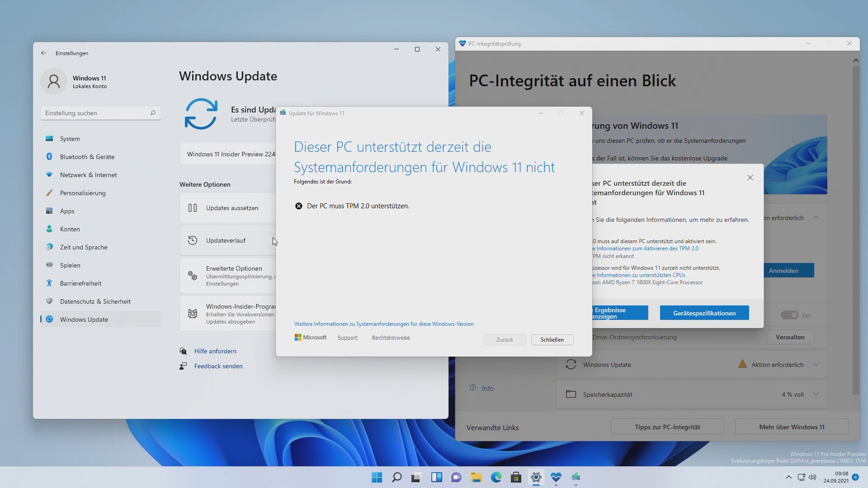Focus the Einstellung suchen search field

(x=100, y=113)
